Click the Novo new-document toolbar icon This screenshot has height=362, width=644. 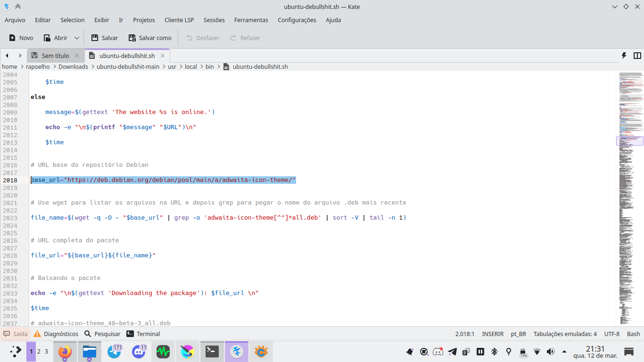point(13,38)
